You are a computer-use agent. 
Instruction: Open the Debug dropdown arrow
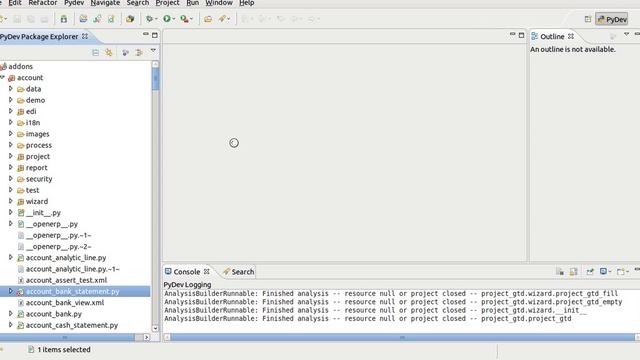[156, 19]
